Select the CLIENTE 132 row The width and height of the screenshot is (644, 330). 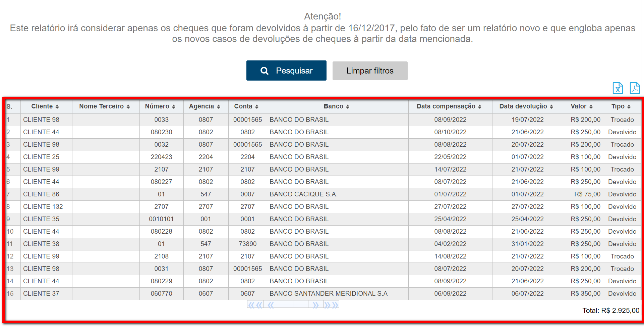43,207
